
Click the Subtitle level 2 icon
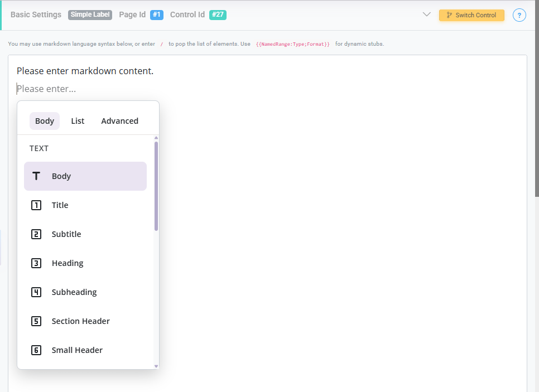point(36,234)
